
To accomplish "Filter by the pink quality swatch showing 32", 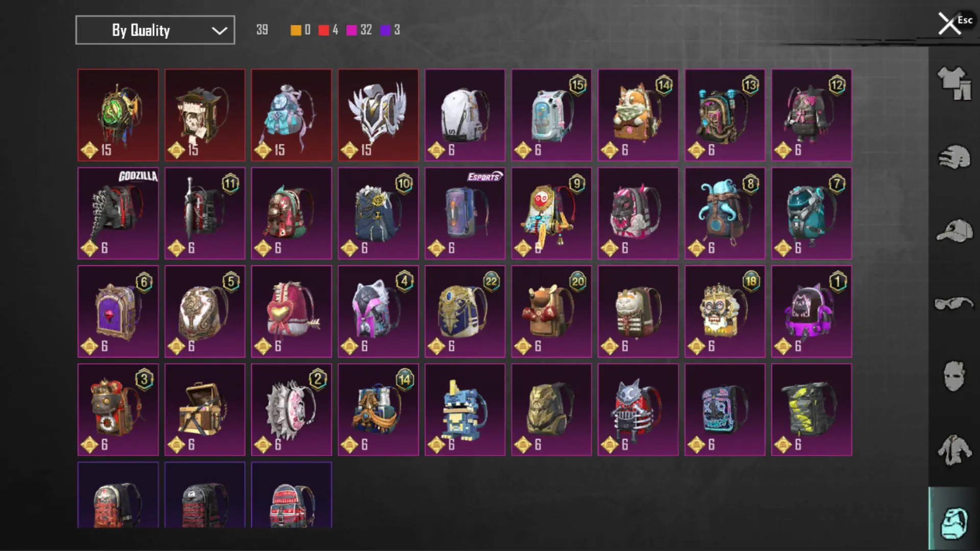I will (x=352, y=30).
